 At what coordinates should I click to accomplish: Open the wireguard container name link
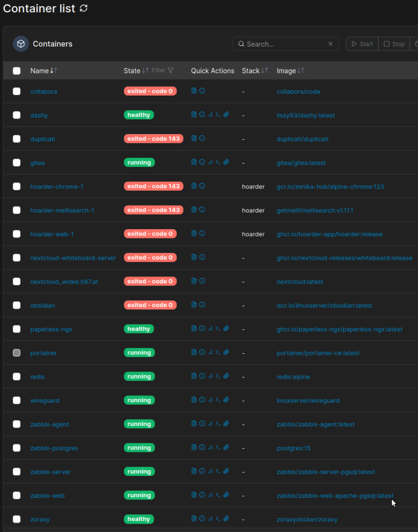click(45, 401)
